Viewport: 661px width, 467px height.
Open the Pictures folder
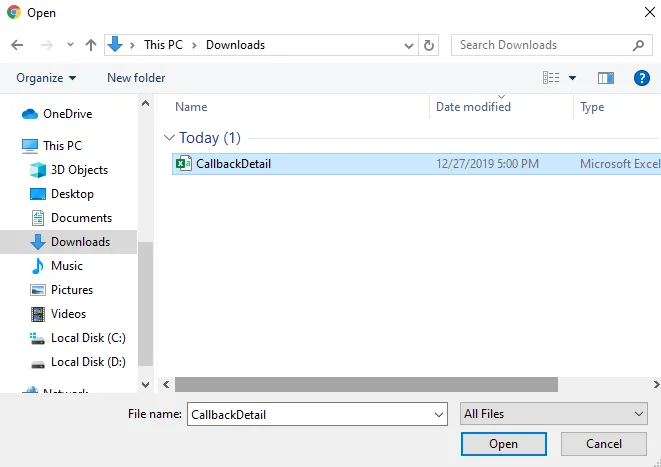(x=72, y=290)
